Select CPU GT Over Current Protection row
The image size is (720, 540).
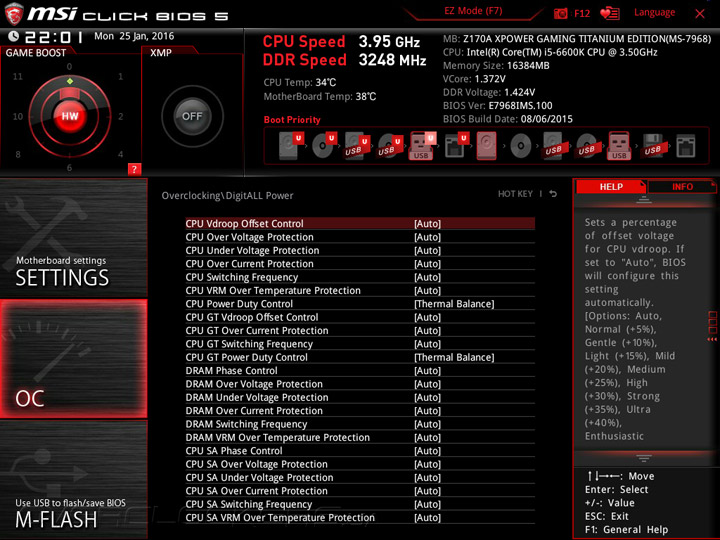tap(360, 330)
